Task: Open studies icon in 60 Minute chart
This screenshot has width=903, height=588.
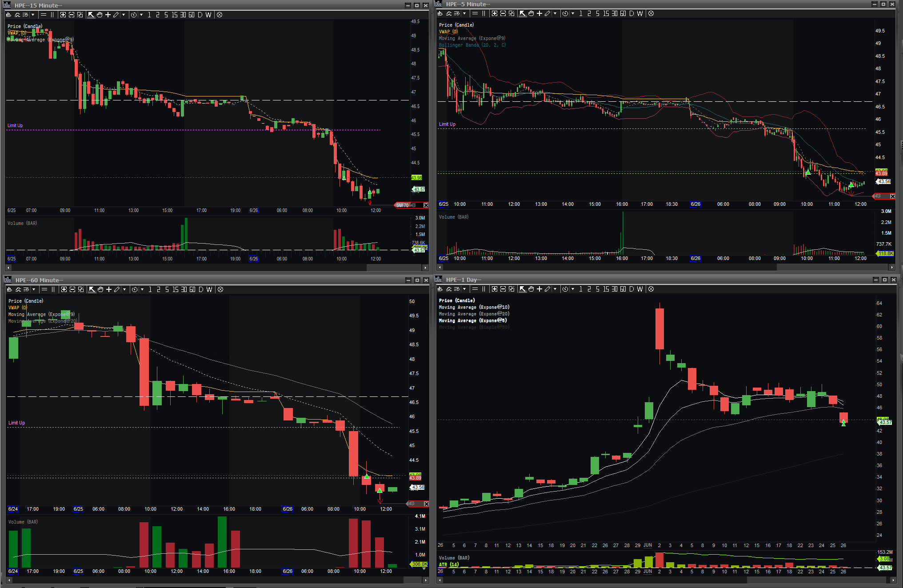Action: tap(18, 289)
